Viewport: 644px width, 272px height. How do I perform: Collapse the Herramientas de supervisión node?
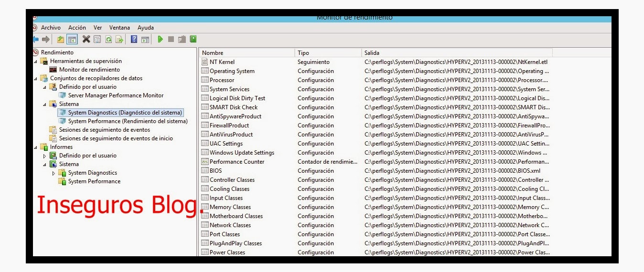[x=35, y=61]
